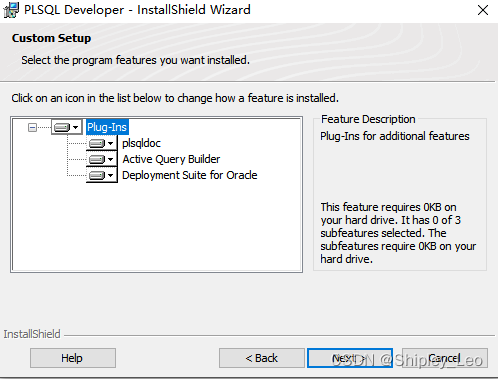The height and width of the screenshot is (379, 498).
Task: Select the Deployment Suite for Oracle label
Action: tap(190, 175)
